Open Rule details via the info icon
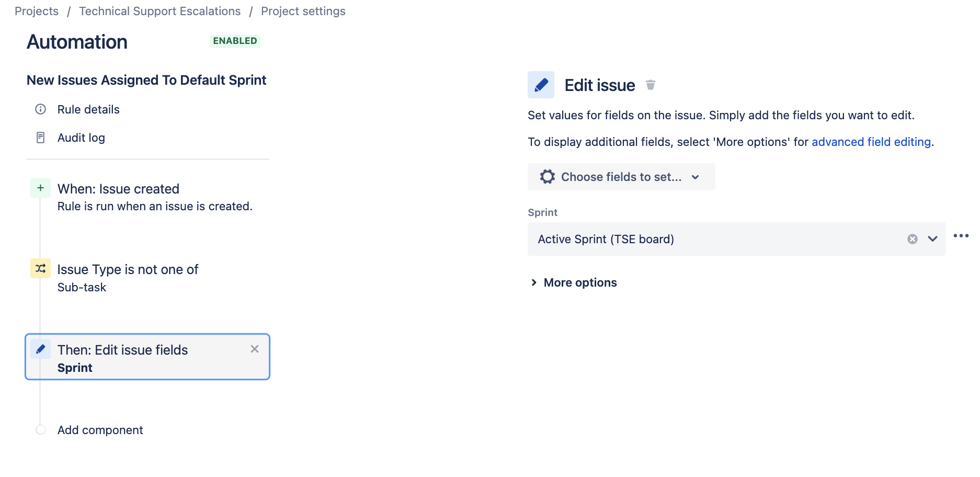The width and height of the screenshot is (980, 477). 40,109
